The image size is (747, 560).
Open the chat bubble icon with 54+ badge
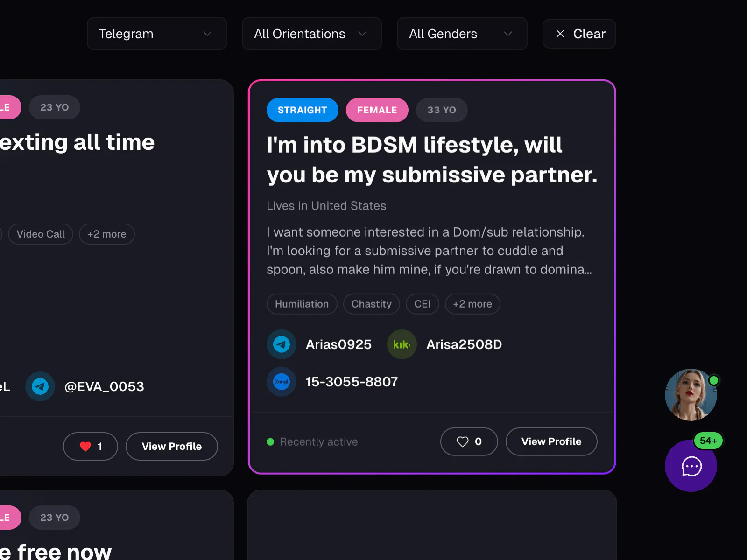pos(691,466)
